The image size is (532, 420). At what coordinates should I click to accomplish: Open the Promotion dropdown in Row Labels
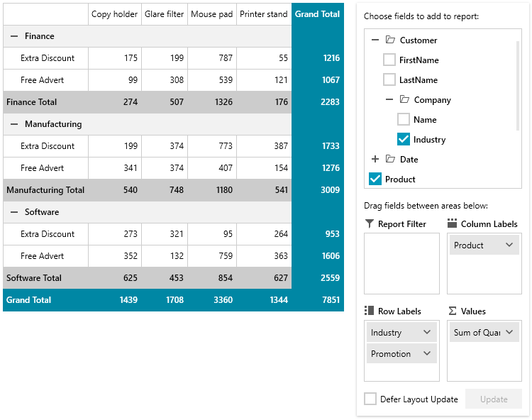tap(427, 353)
